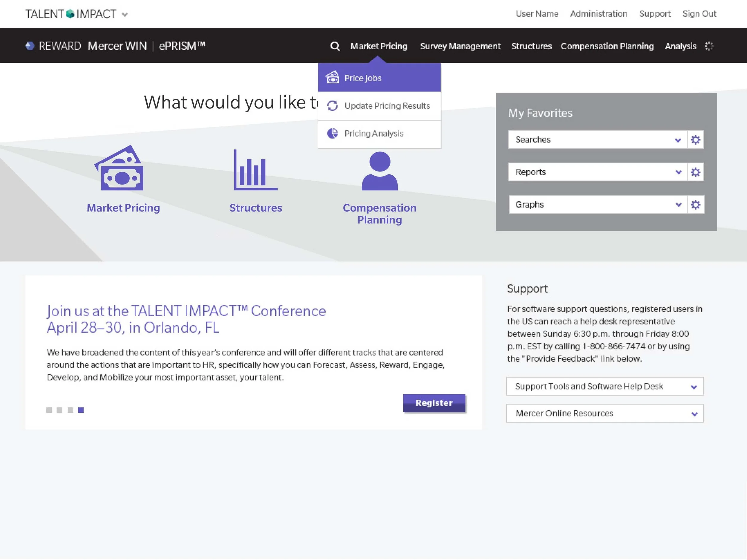Click the green Talent Impact hexagon logo

point(70,14)
